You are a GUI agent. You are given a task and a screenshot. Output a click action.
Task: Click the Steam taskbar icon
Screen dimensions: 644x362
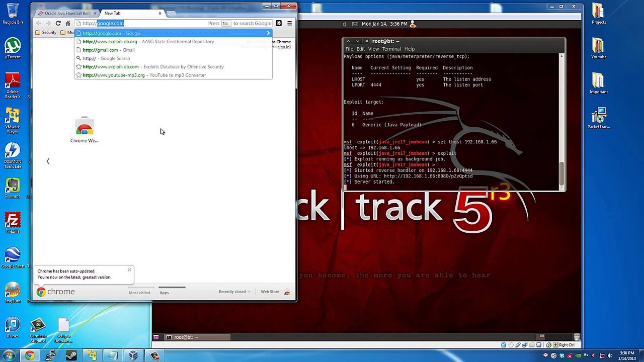[71, 355]
